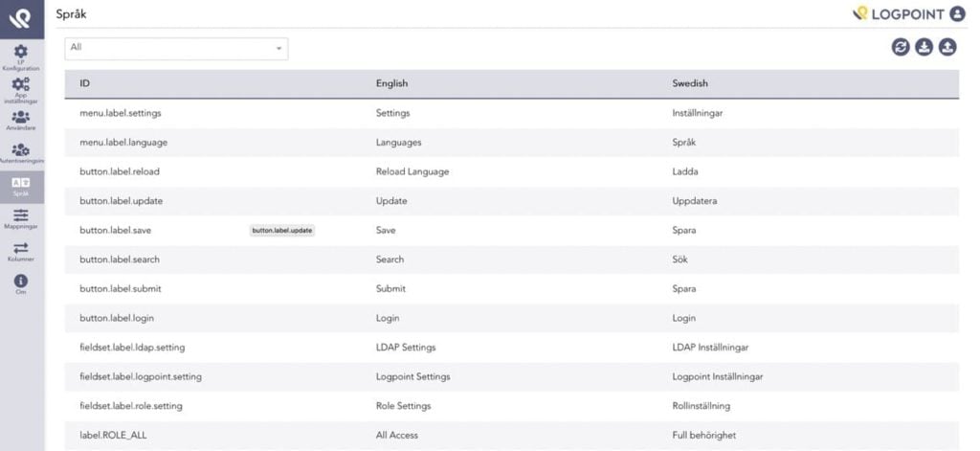Select the fieldset.label.role.setting ID cell
This screenshot has width=980, height=451.
[x=130, y=405]
